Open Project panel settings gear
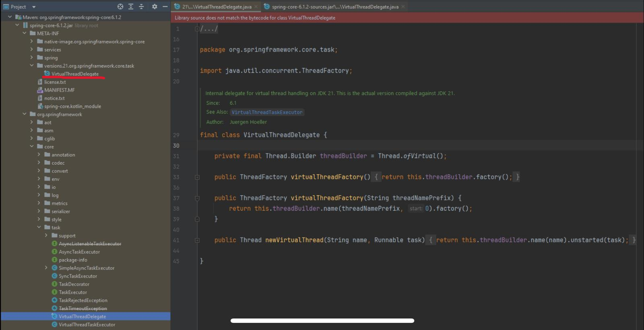This screenshot has height=330, width=644. tap(155, 6)
